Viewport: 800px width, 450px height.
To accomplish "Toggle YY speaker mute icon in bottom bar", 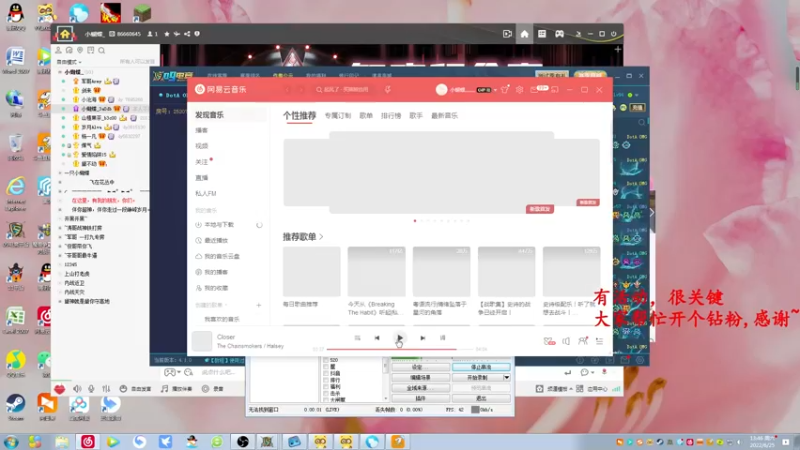I will pyautogui.click(x=77, y=389).
